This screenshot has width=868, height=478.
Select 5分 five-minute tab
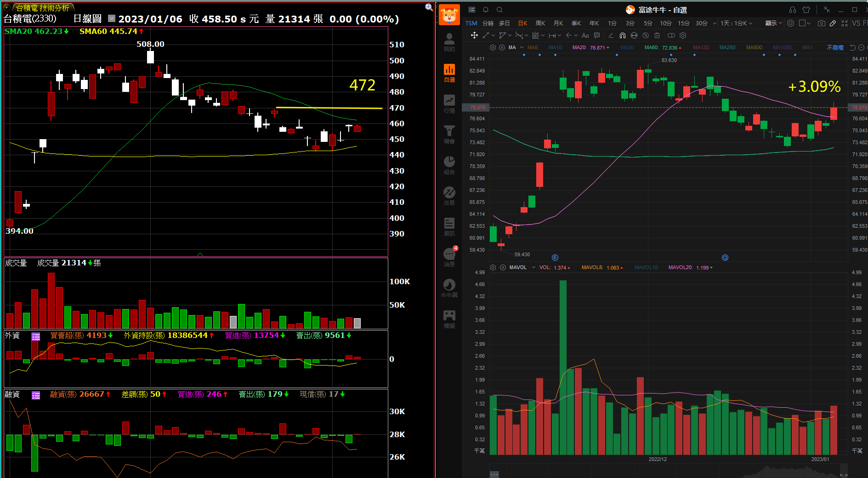648,23
